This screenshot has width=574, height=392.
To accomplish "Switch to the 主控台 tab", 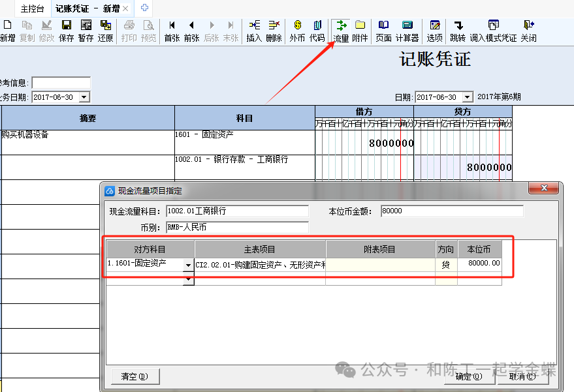I will pyautogui.click(x=32, y=8).
